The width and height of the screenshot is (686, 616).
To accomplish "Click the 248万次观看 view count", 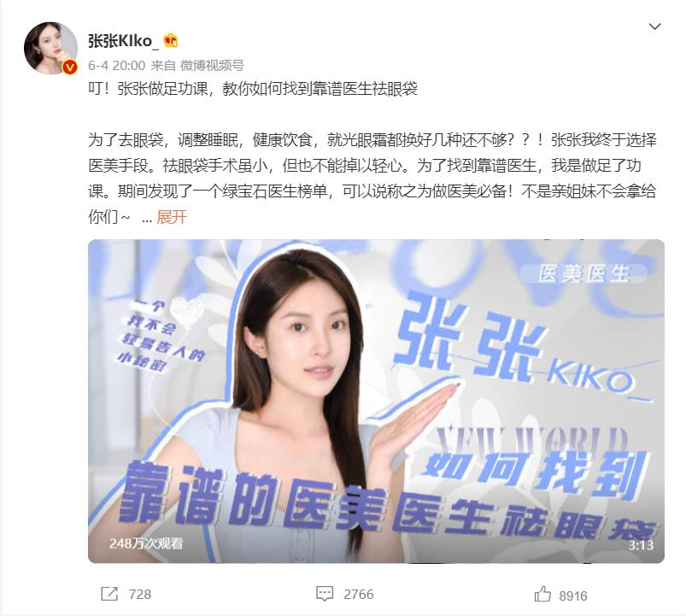I will [146, 543].
